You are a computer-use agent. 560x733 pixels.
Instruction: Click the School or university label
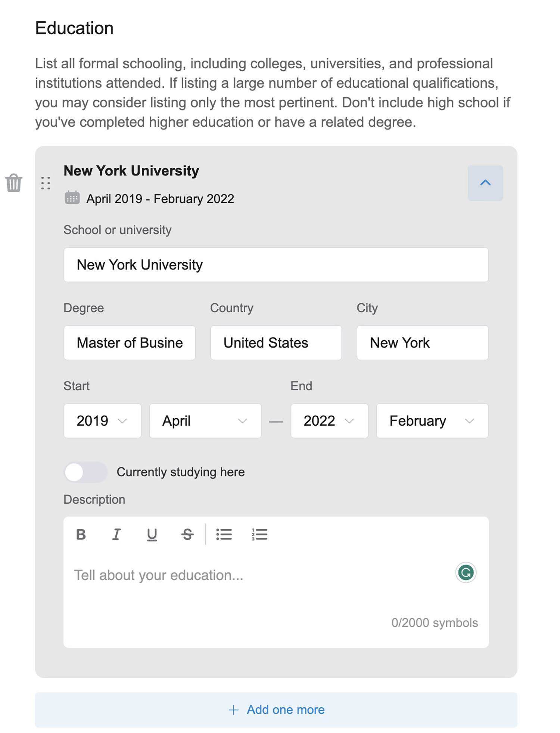[118, 230]
